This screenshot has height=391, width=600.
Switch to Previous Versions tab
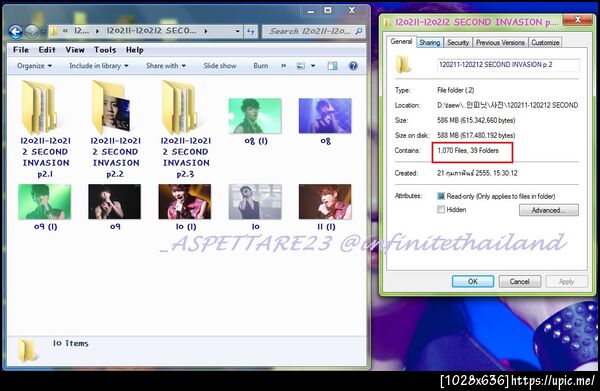coord(500,42)
